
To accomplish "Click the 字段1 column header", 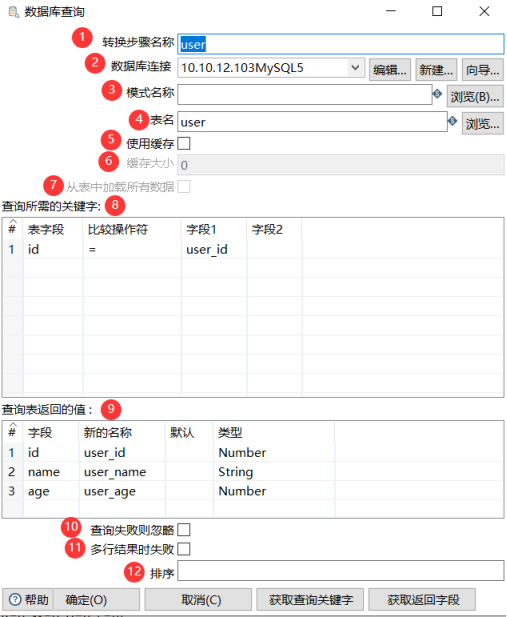I will [215, 229].
